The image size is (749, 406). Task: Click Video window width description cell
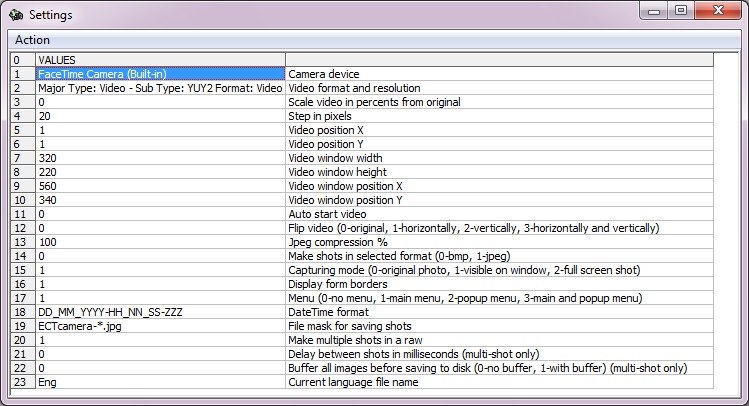tap(499, 158)
